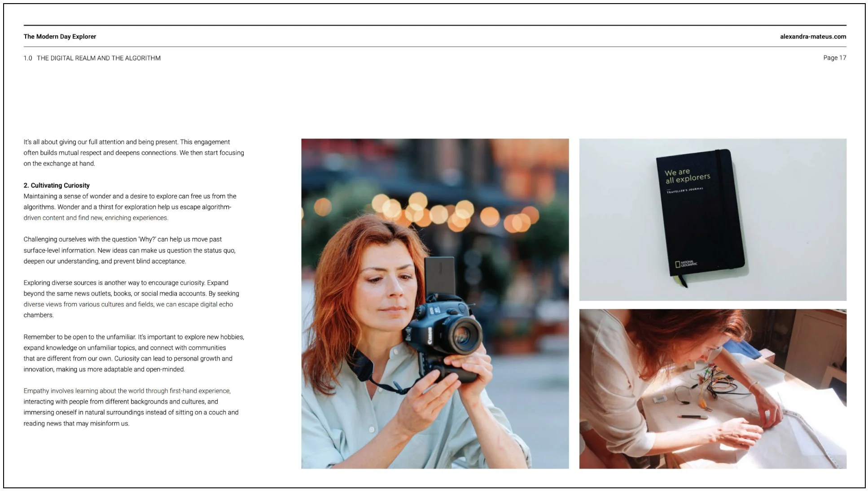The width and height of the screenshot is (868, 491).
Task: Click 'The Modern Day Explorer' header title
Action: point(60,36)
